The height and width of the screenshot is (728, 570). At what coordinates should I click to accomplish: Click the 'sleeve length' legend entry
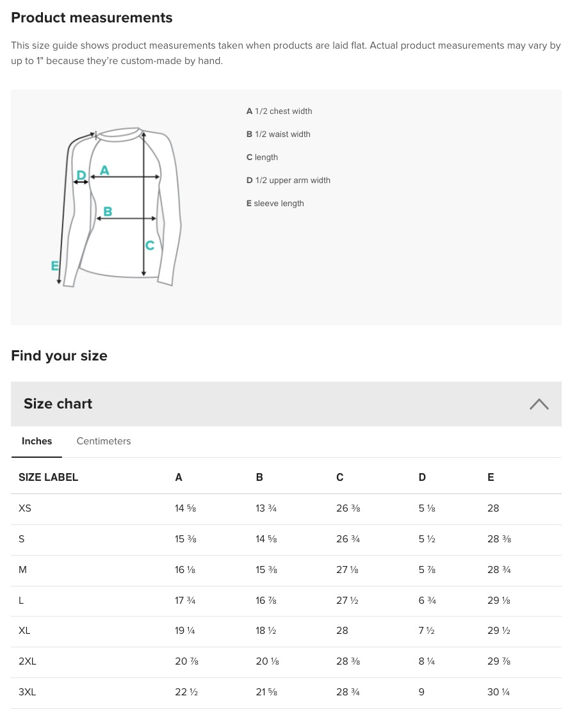[x=275, y=204]
